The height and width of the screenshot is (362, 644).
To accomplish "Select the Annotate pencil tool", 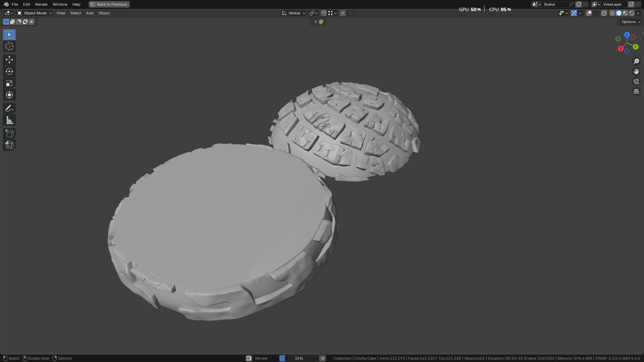I will click(x=9, y=108).
